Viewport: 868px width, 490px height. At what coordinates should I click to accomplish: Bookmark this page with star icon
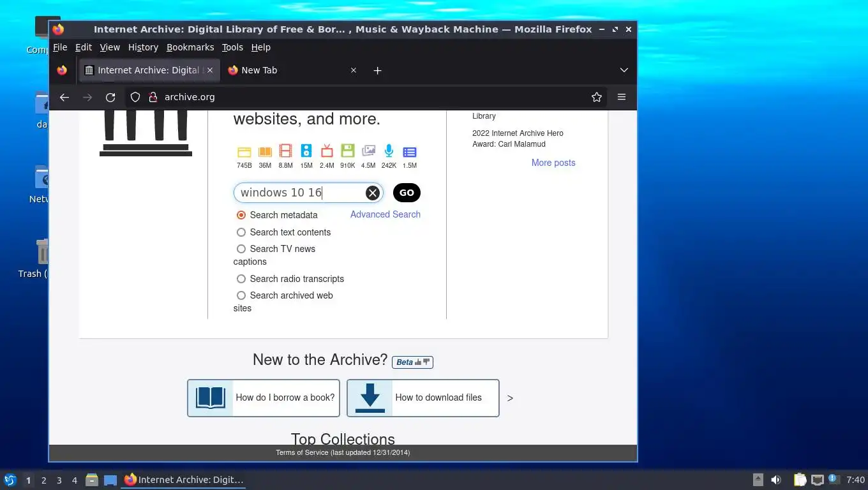597,97
